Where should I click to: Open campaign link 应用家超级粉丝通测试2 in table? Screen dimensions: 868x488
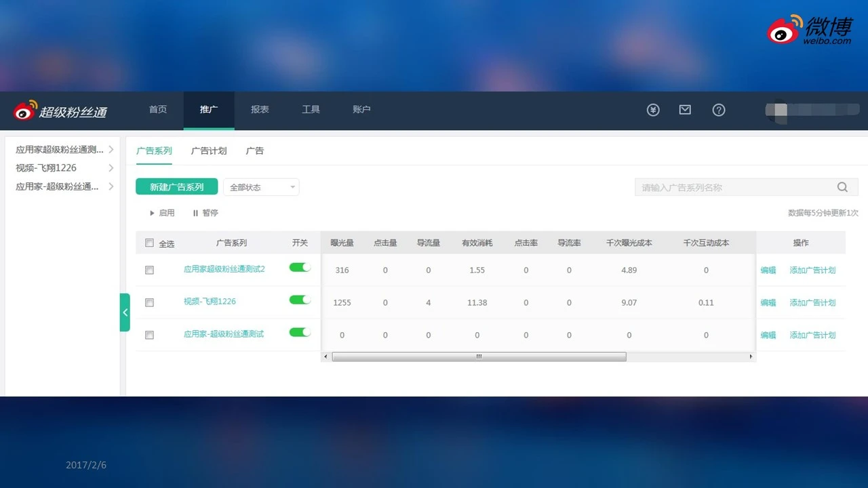tap(224, 269)
